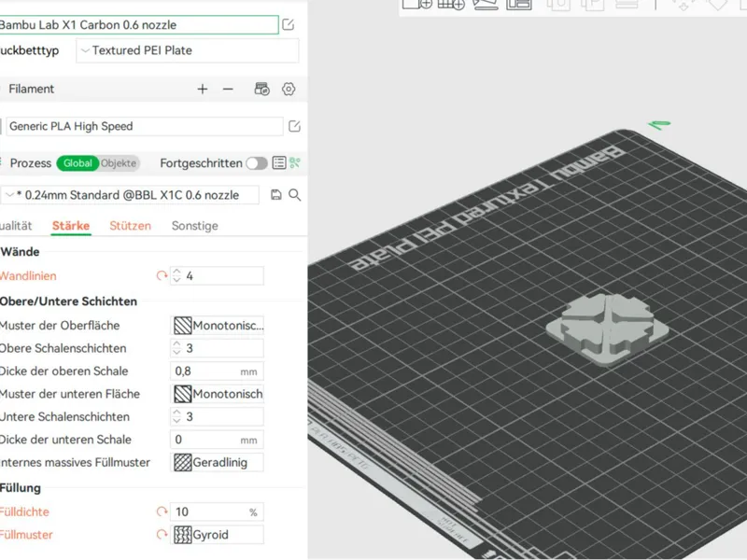Click the Add model cube icon
The image size is (747, 560).
[x=417, y=4]
